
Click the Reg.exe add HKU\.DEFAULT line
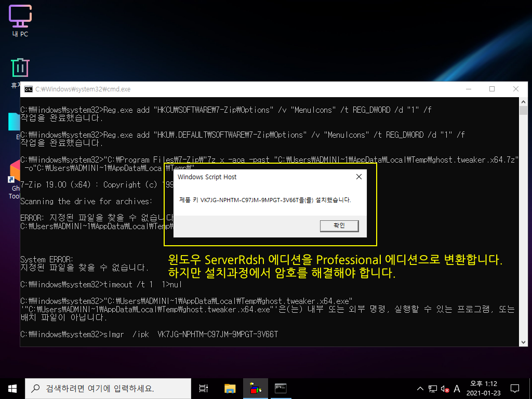(x=243, y=135)
